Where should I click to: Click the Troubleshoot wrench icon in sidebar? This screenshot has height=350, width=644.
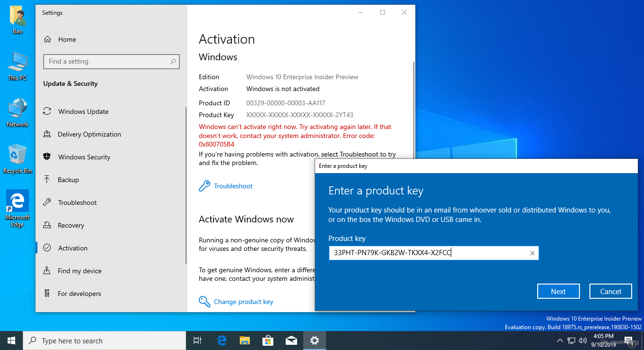pos(47,203)
